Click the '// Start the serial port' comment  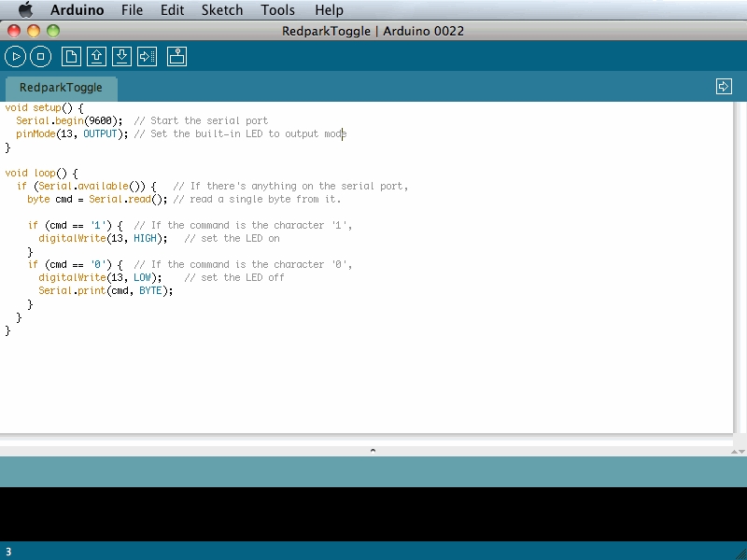[x=201, y=121]
